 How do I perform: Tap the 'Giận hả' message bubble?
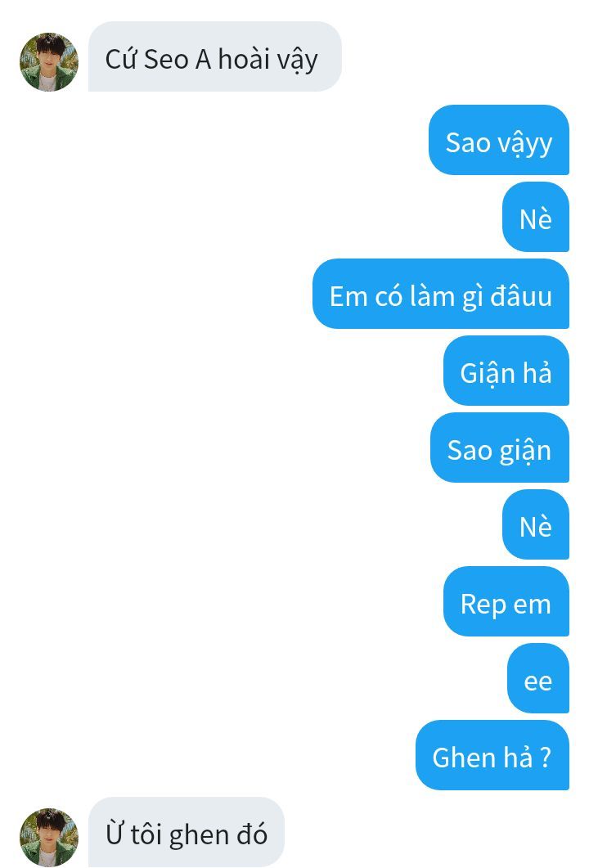(506, 371)
